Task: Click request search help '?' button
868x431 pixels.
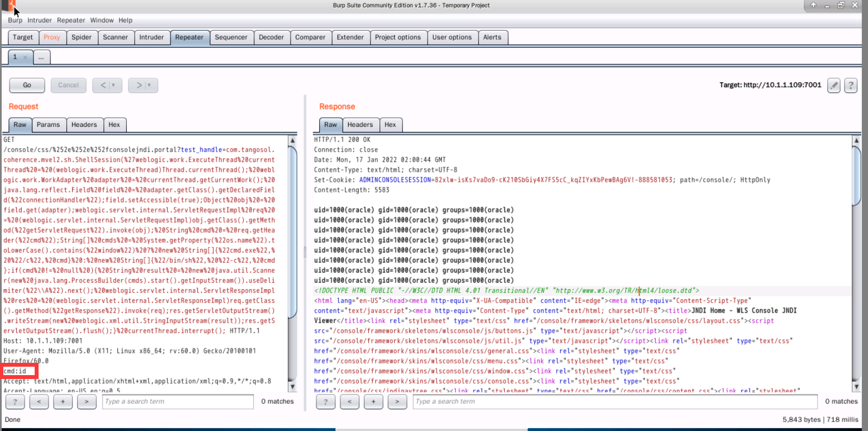Action: click(x=15, y=401)
